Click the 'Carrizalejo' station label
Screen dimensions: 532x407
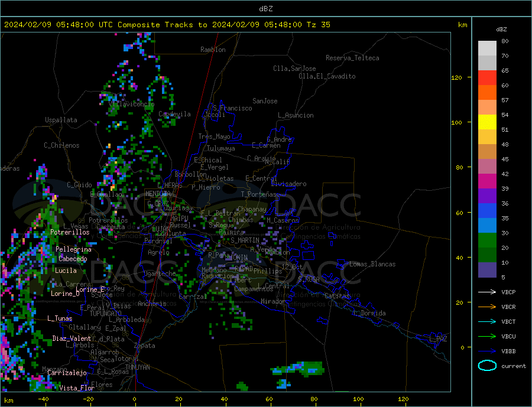click(x=67, y=373)
